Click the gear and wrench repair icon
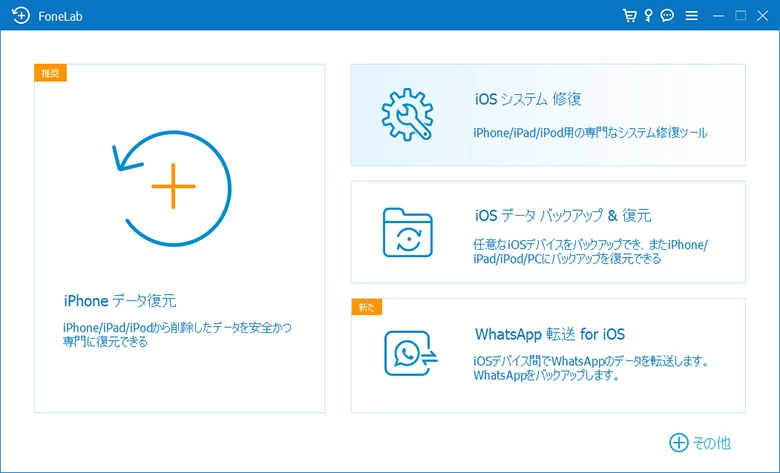This screenshot has width=780, height=473. [407, 115]
